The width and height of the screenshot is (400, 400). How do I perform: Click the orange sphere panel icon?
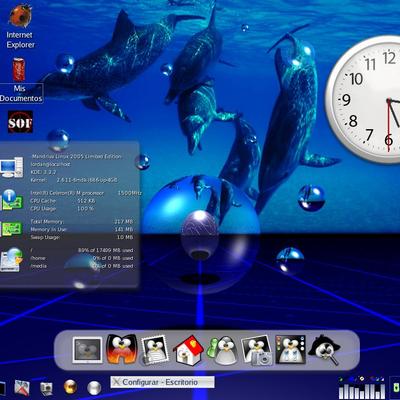click(x=70, y=387)
